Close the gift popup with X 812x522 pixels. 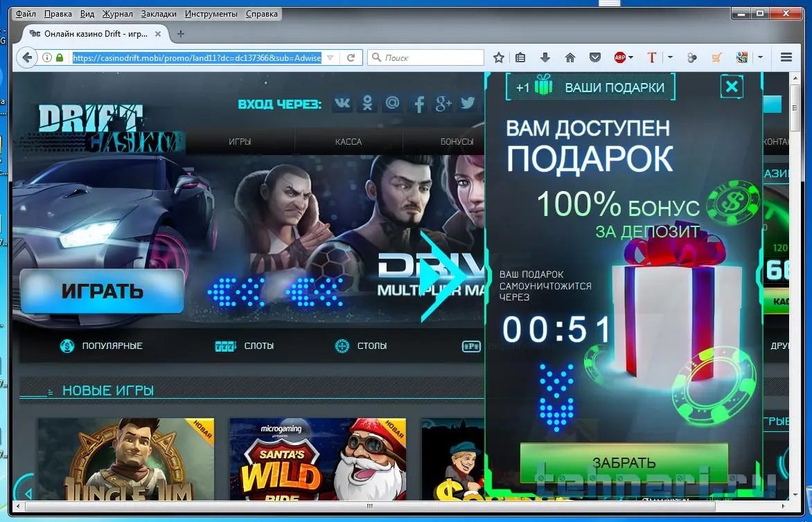pos(732,87)
